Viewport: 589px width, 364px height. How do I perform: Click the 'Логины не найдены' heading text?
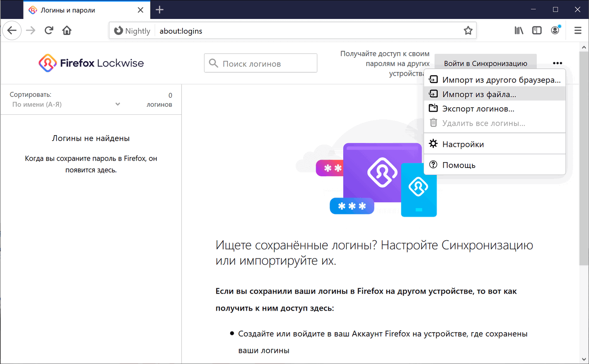tap(91, 138)
